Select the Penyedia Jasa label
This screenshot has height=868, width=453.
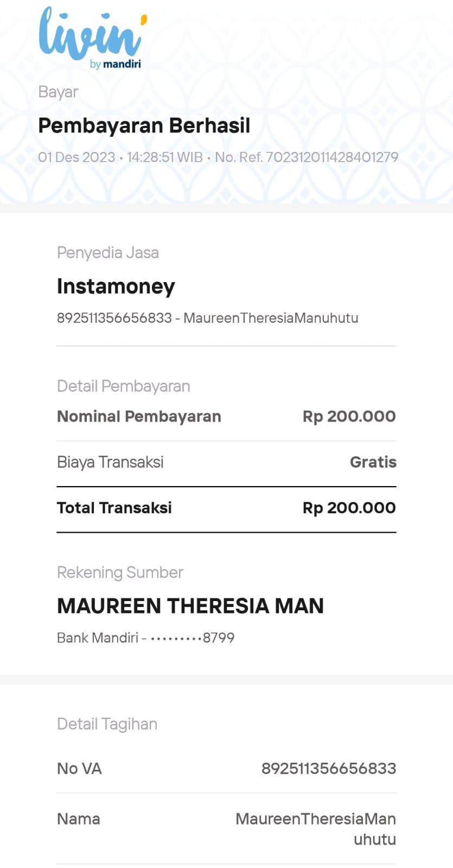pos(108,253)
